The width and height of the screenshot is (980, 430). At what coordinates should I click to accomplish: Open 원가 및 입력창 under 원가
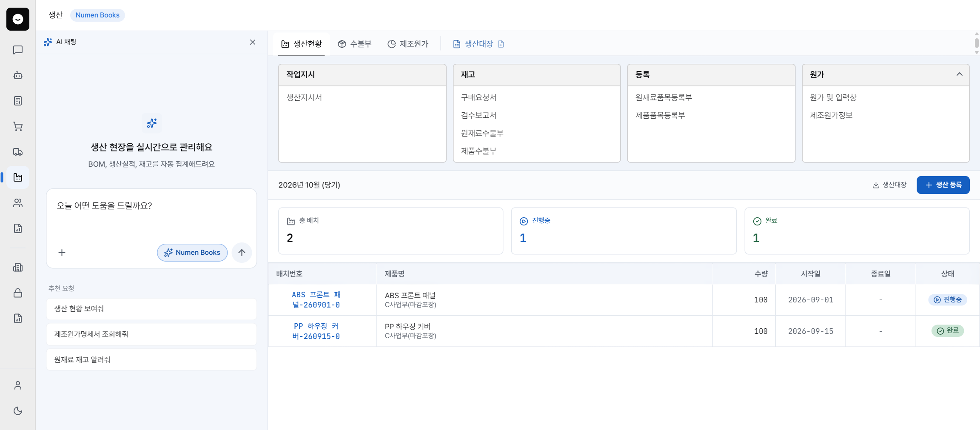833,97
